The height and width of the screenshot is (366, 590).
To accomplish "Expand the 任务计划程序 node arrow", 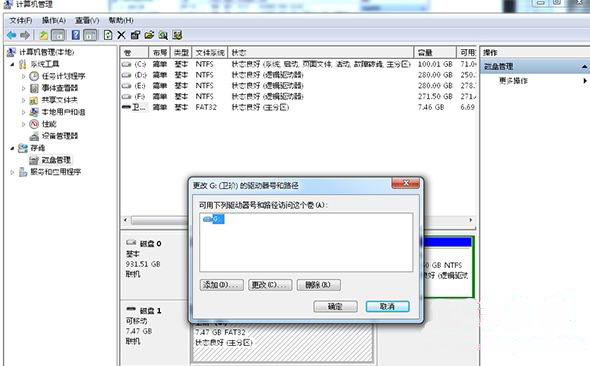I will 23,76.
